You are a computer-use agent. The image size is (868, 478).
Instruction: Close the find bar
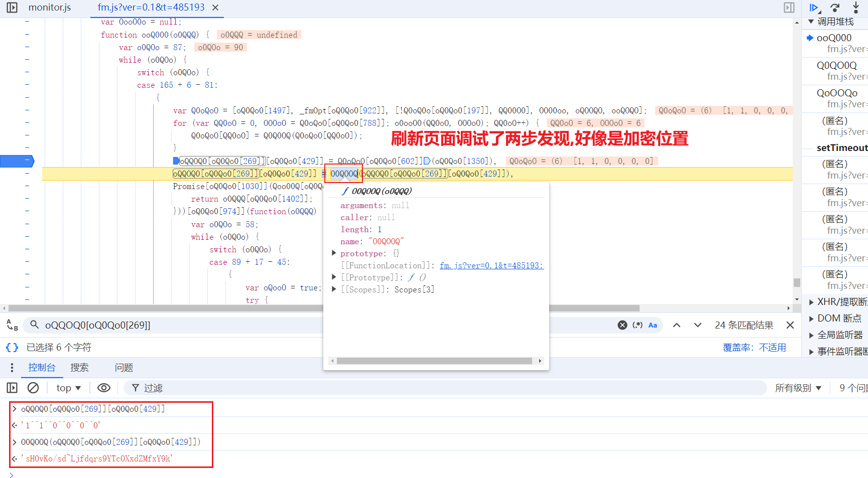click(x=790, y=325)
